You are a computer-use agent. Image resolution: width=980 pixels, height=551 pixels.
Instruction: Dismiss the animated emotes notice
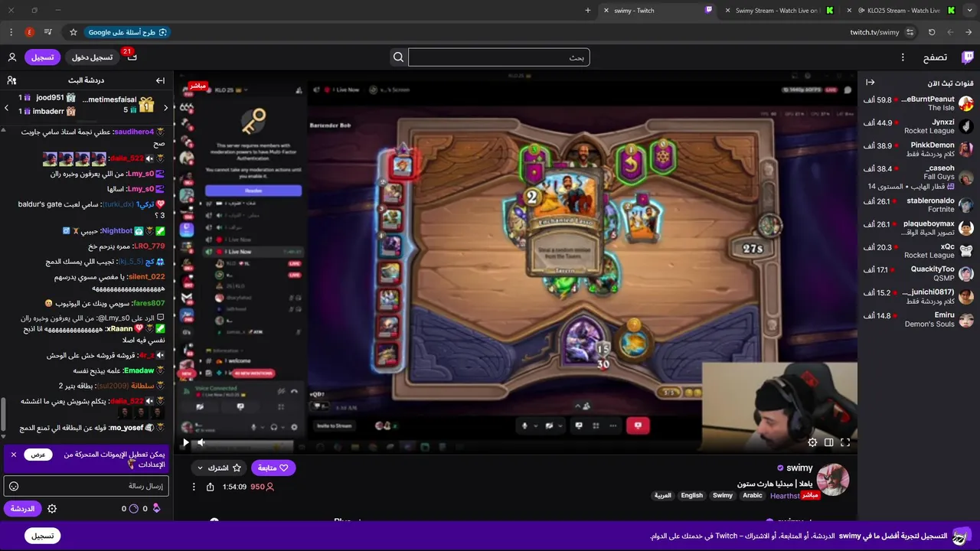13,455
